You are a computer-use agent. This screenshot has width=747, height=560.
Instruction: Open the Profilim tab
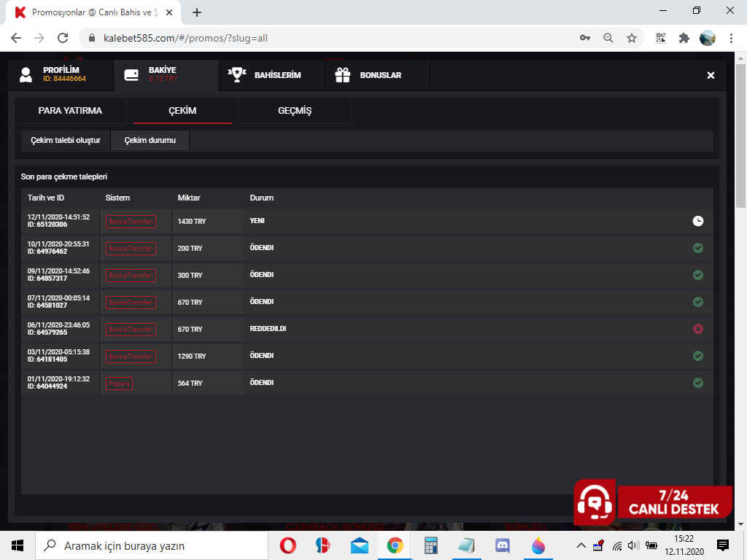pyautogui.click(x=61, y=75)
